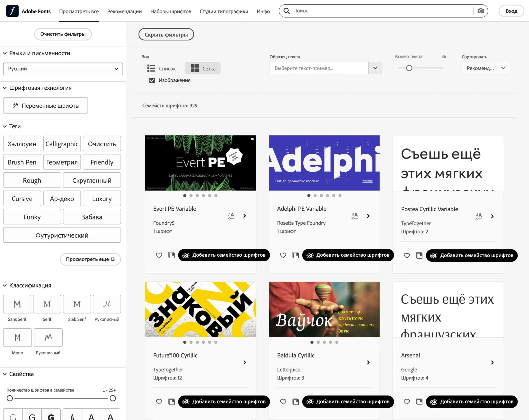This screenshot has height=420, width=529.
Task: Click web project icon for Arsenal
Action: pos(419,402)
